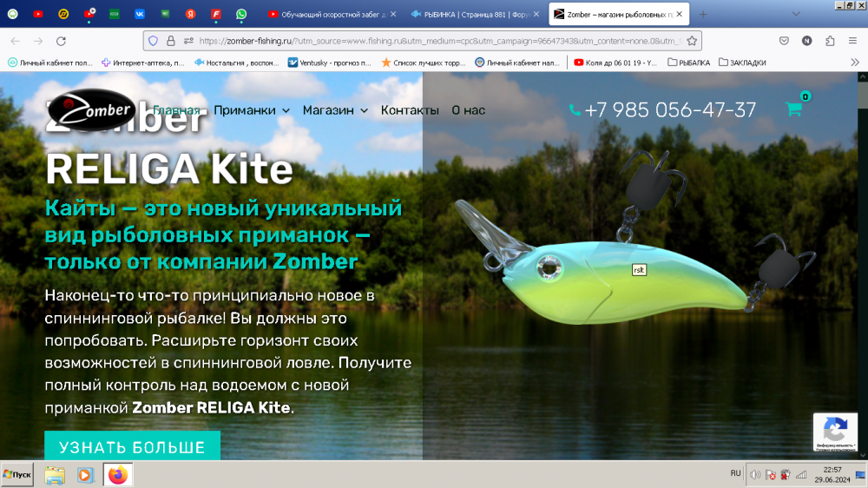
Task: Open the ЗАКЛАДКИ bookmarks folder
Action: (x=742, y=63)
